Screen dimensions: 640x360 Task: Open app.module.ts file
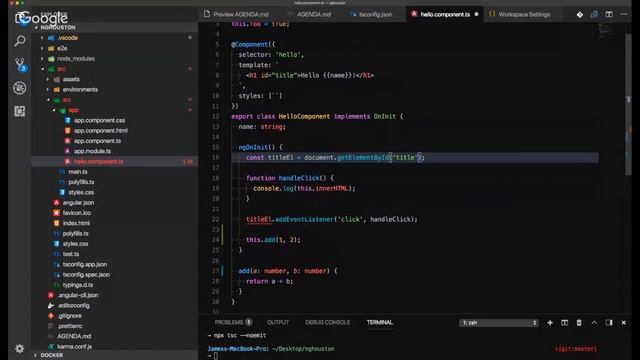92,151
